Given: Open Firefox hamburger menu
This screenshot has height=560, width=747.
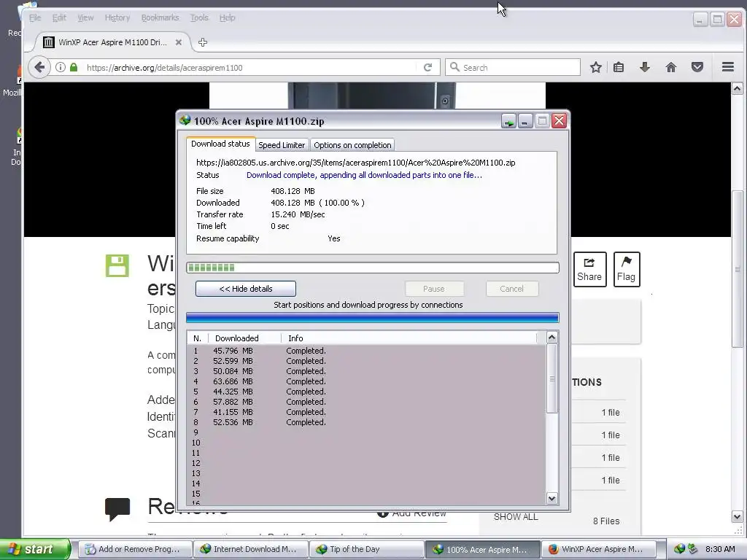Looking at the screenshot, I should click(727, 67).
